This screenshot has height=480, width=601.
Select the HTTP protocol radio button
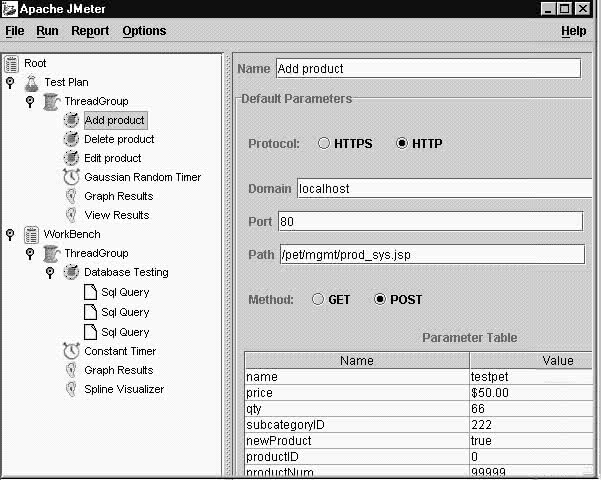(402, 143)
